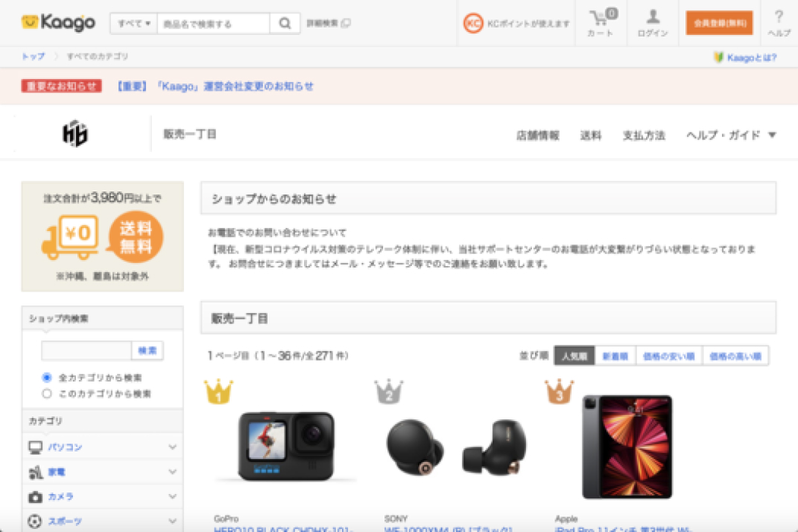This screenshot has height=532, width=798.
Task: Open the iPad Pro product thumbnail
Action: (x=627, y=446)
